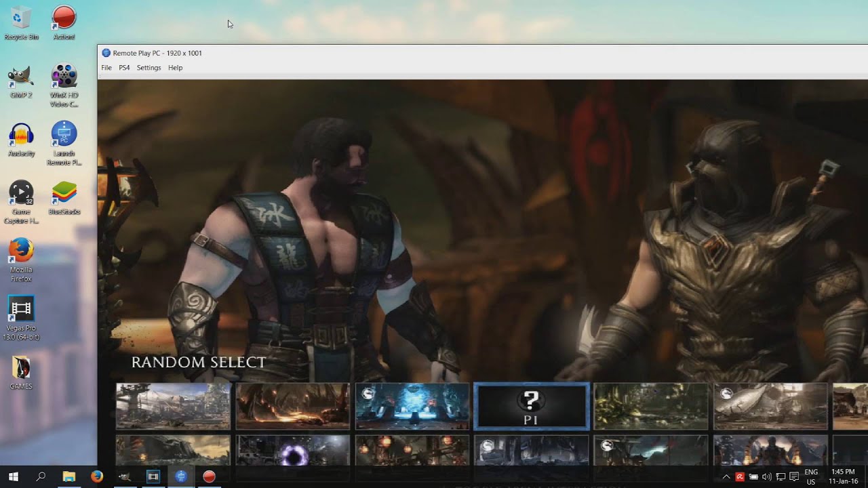The image size is (868, 488).
Task: Switch to Action! recorder taskbar icon
Action: (x=209, y=476)
